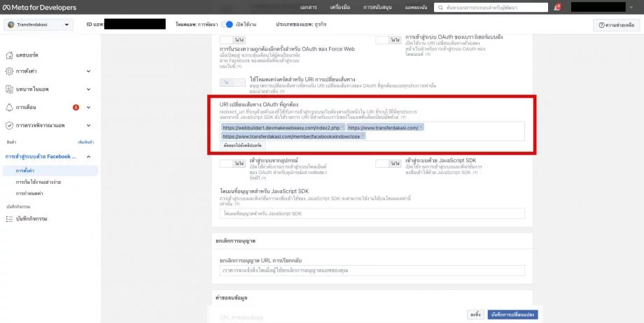The image size is (644, 323).
Task: Click help [?] next to valid OAuth redirect URIs description
Action: pos(403,117)
